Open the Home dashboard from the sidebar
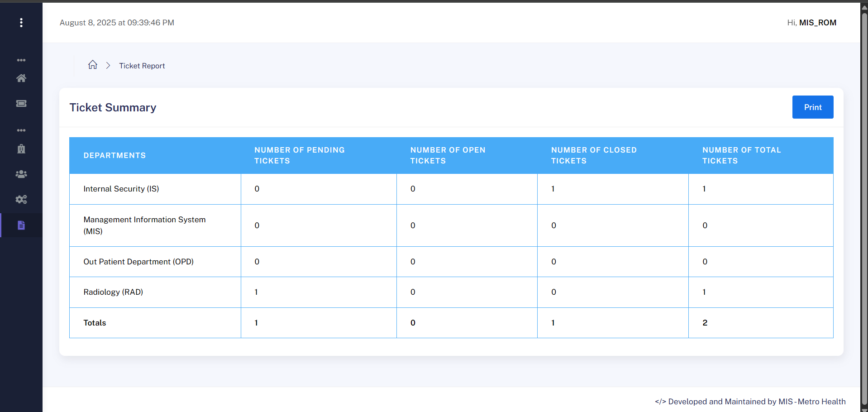 pos(21,78)
